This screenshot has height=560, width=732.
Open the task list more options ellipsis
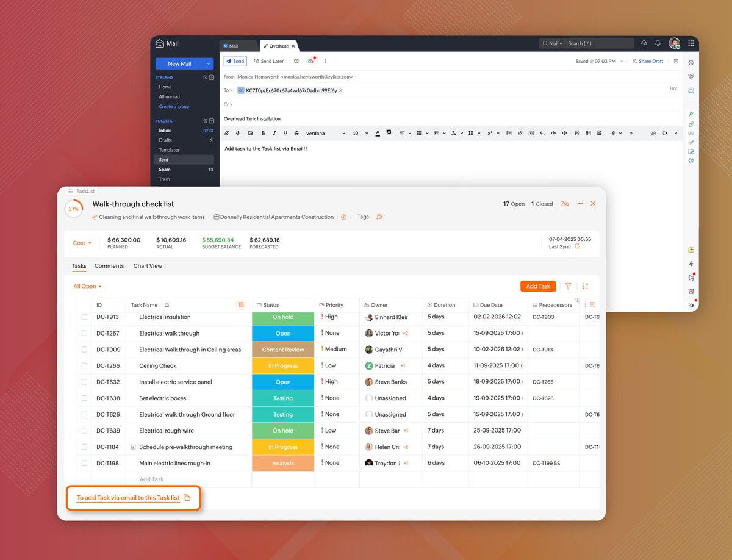click(x=580, y=204)
